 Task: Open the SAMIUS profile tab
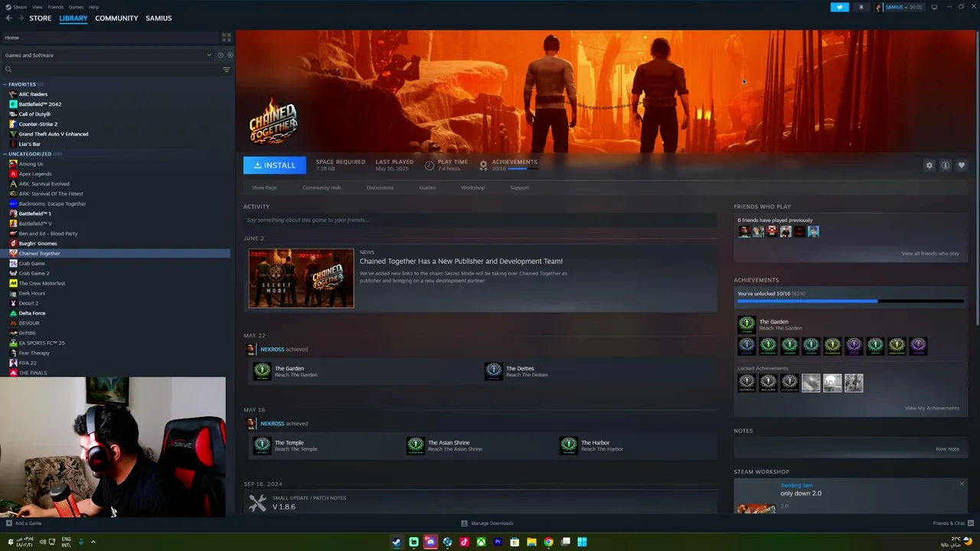[158, 18]
